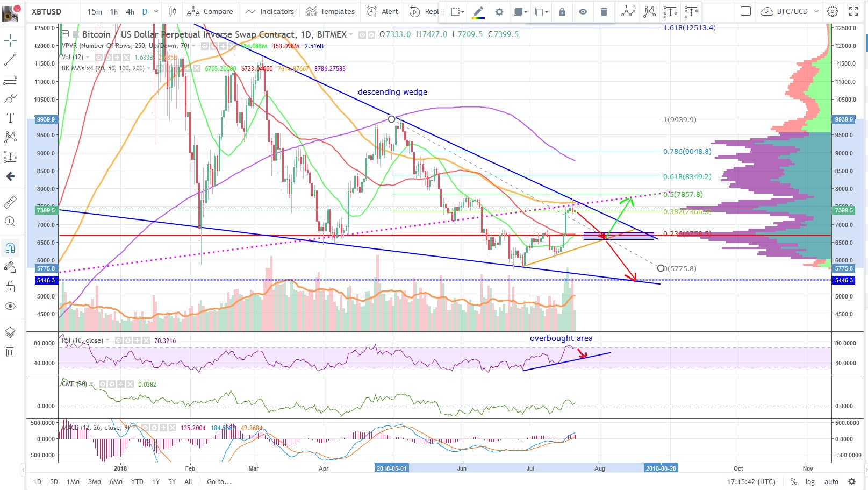Toggle CMF indicator visibility
868x490 pixels.
pos(102,384)
